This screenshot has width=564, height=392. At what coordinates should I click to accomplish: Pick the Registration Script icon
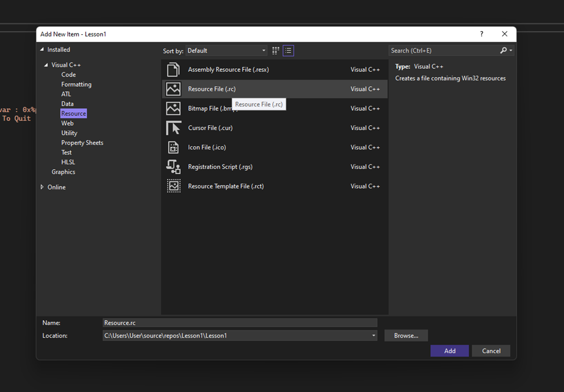tap(173, 167)
